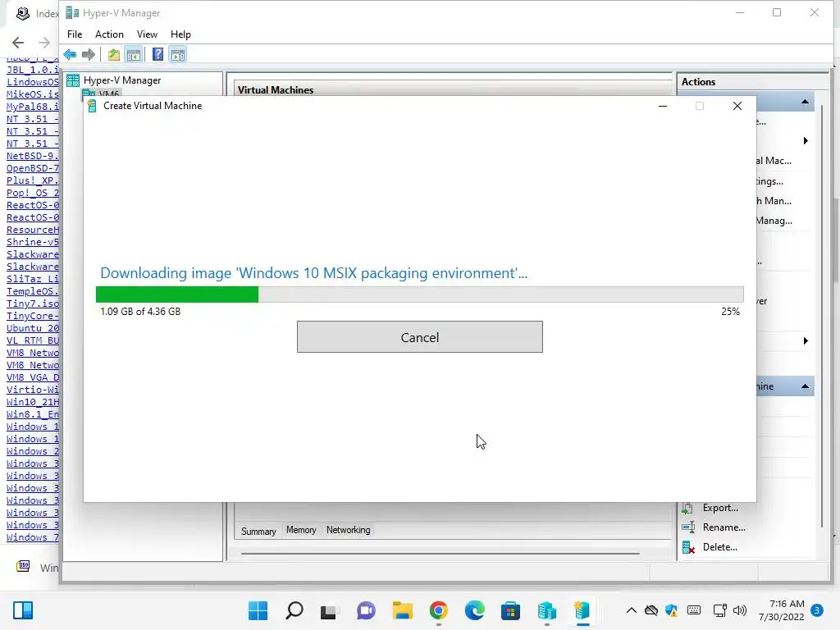Click the red-X Delete icon in Actions
Viewport: 840px width, 630px height.
(688, 547)
